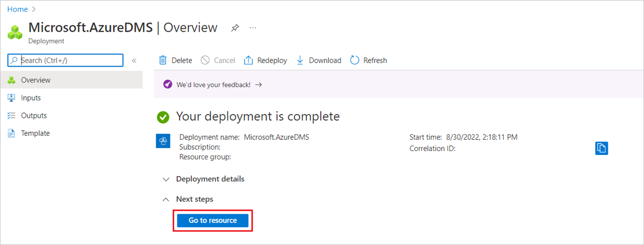Copy the Correlation ID with copy icon
This screenshot has width=644, height=245.
601,148
